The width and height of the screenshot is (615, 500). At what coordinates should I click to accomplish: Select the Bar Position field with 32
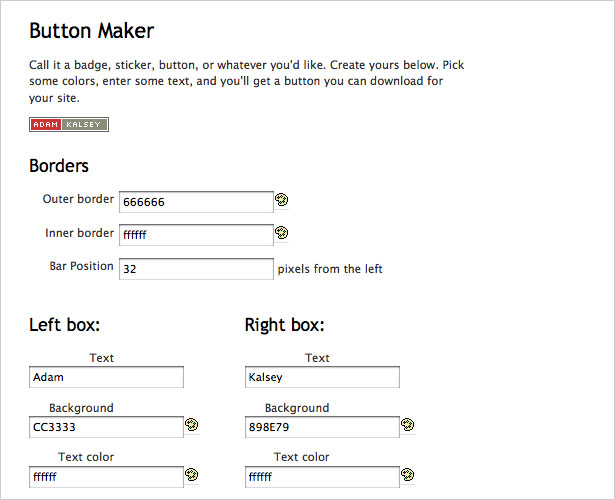point(196,269)
